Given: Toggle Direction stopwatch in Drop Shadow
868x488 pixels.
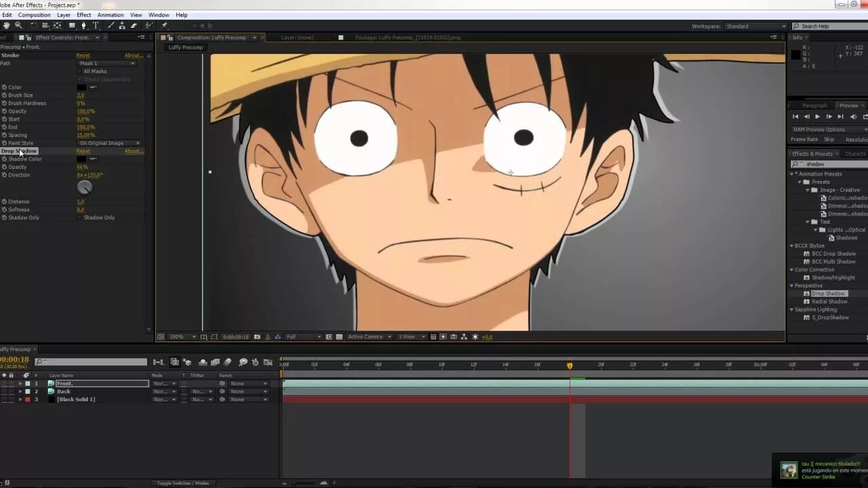Looking at the screenshot, I should coord(4,175).
